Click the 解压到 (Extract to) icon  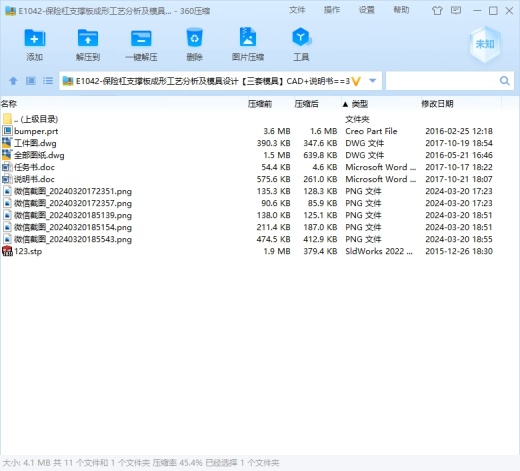88,38
